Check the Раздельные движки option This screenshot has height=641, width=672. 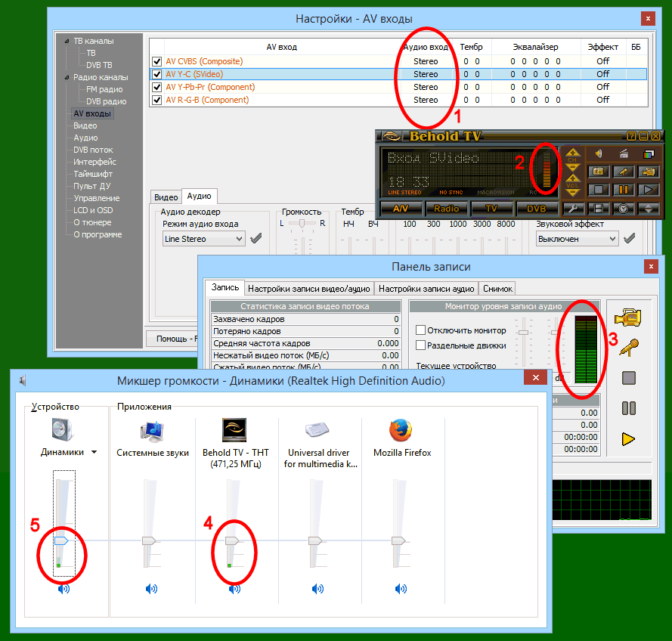click(421, 345)
